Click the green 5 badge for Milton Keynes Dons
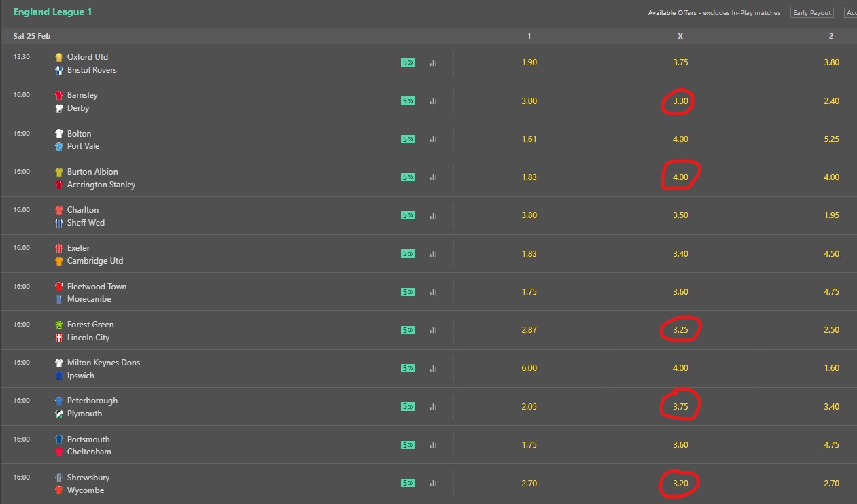Viewport: 857px width, 504px height. click(408, 368)
